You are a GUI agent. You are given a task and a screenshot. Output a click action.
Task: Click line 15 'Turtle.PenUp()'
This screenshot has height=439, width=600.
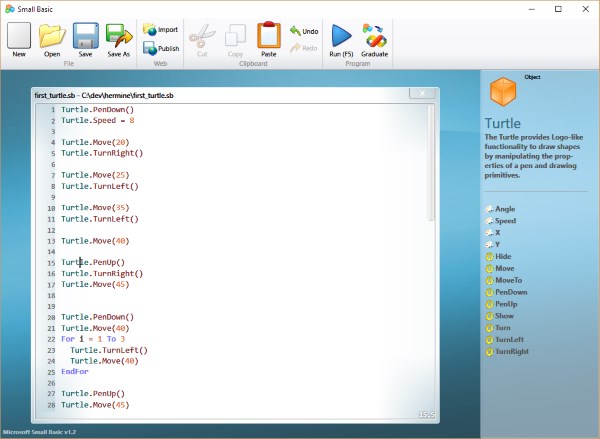pos(93,262)
